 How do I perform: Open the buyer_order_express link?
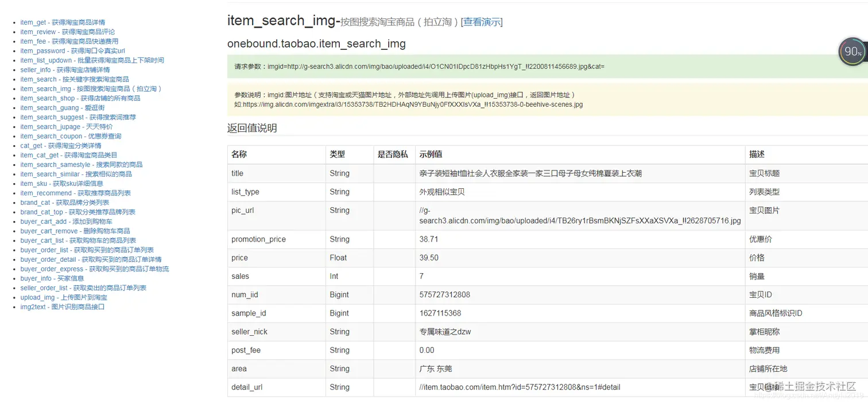coord(95,269)
